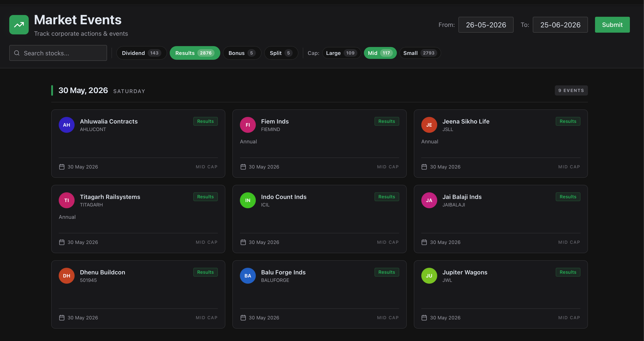
Task: Select the BALUFORGE ticker symbol
Action: 275,280
